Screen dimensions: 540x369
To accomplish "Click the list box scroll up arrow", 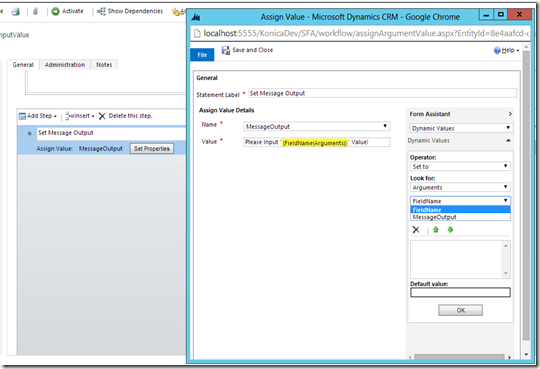I will [506, 245].
